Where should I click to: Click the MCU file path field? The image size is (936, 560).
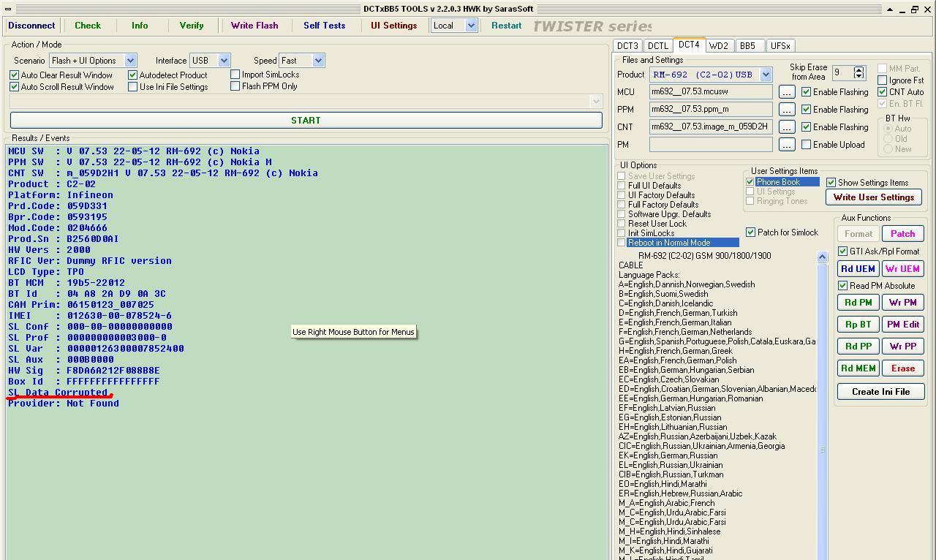tap(711, 92)
